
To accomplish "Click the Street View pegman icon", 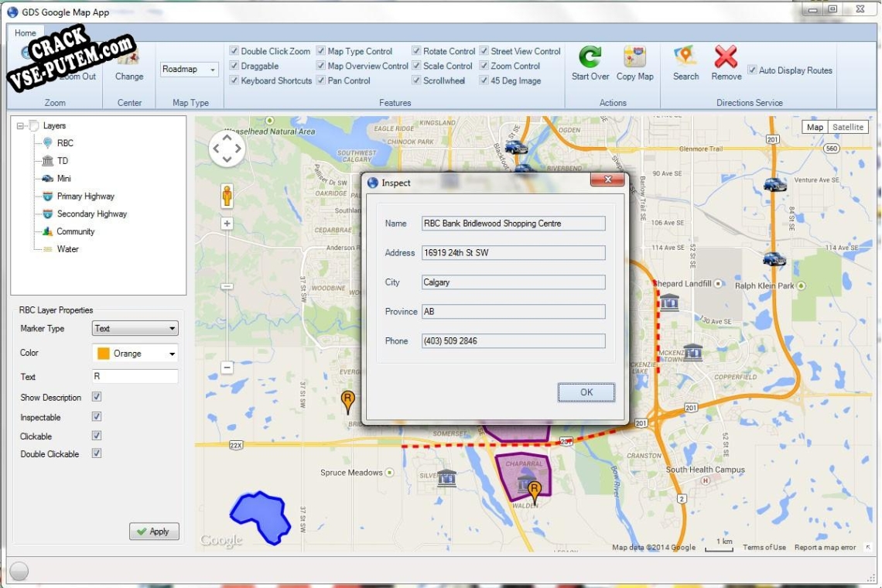I will coord(227,195).
